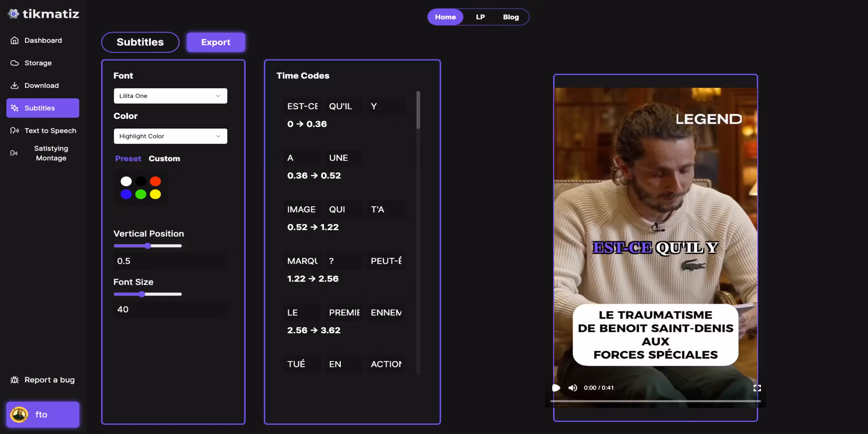This screenshot has width=868, height=434.
Task: Switch to Custom color mode
Action: 164,158
